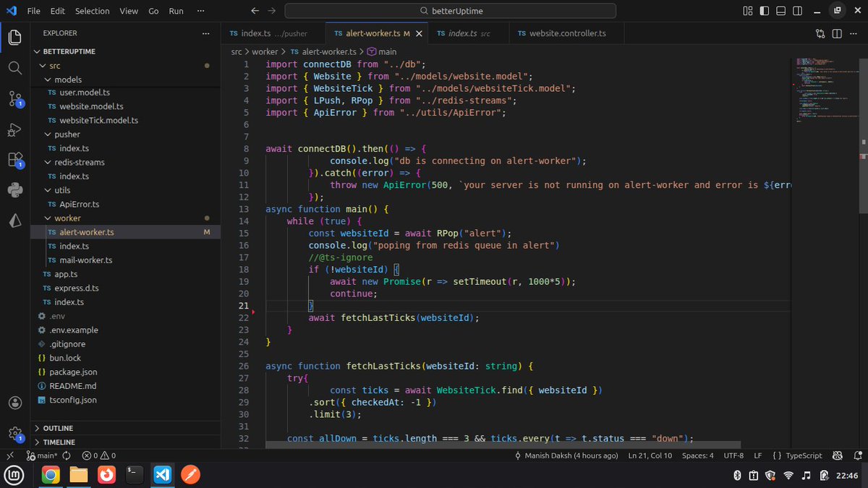The width and height of the screenshot is (868, 488).
Task: Open Google Chrome from the taskbar
Action: 50,475
